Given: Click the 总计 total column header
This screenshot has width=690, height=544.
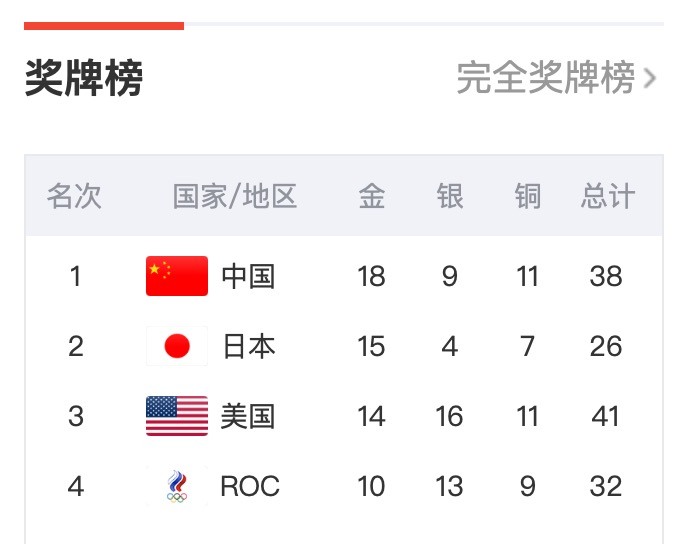Looking at the screenshot, I should pyautogui.click(x=607, y=196).
